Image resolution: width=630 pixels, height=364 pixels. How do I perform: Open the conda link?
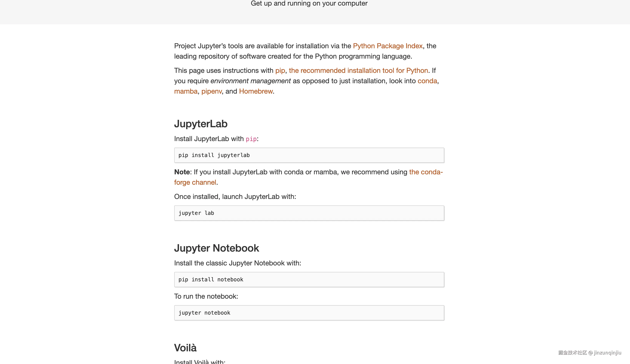pyautogui.click(x=427, y=81)
